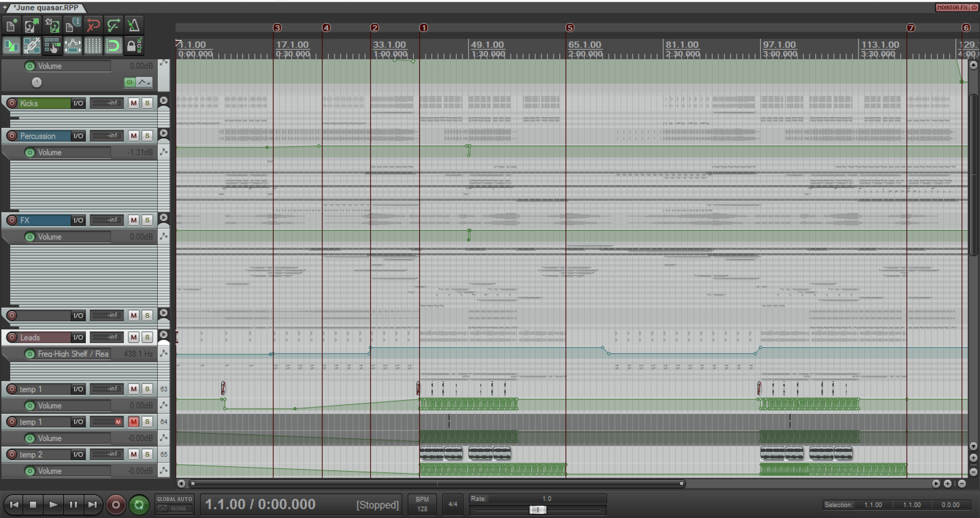Toggle the snap magnet icon

coord(113,46)
